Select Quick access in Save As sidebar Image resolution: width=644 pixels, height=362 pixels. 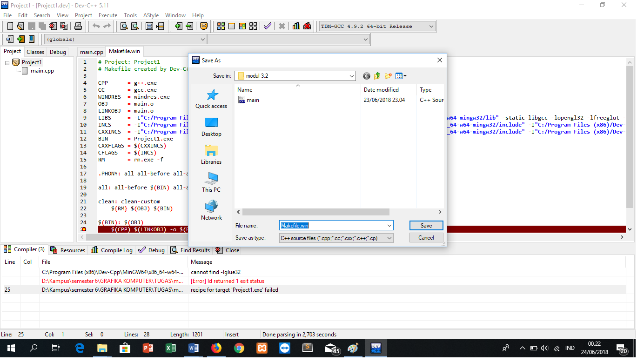(211, 99)
